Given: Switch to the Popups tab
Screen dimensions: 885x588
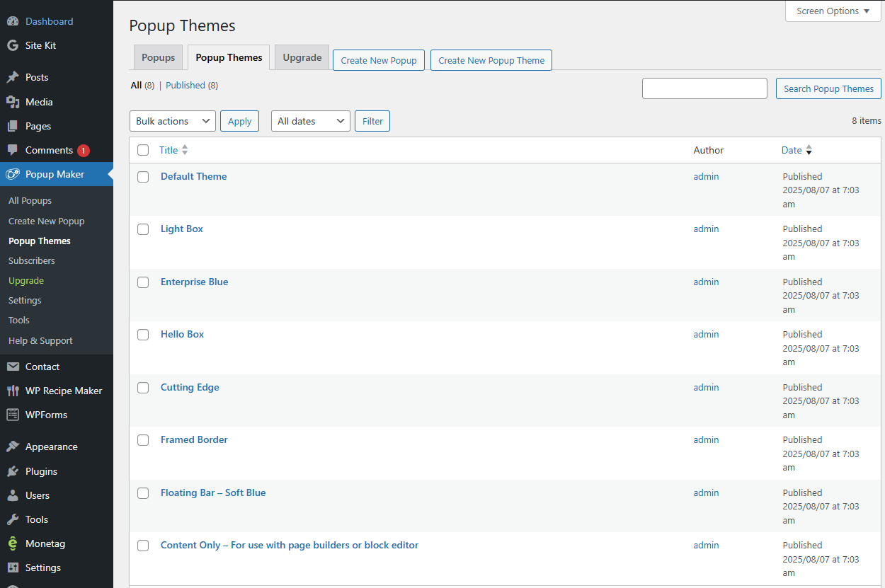Looking at the screenshot, I should (159, 58).
